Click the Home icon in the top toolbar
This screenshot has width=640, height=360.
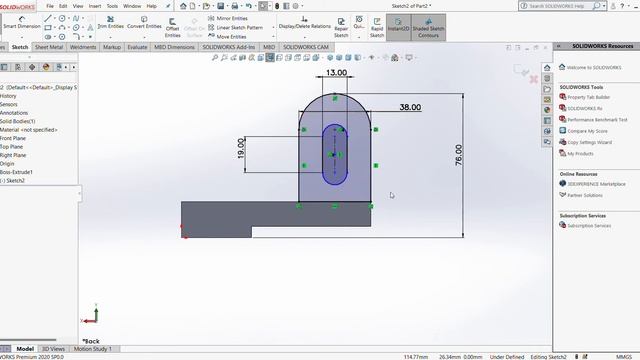(183, 6)
